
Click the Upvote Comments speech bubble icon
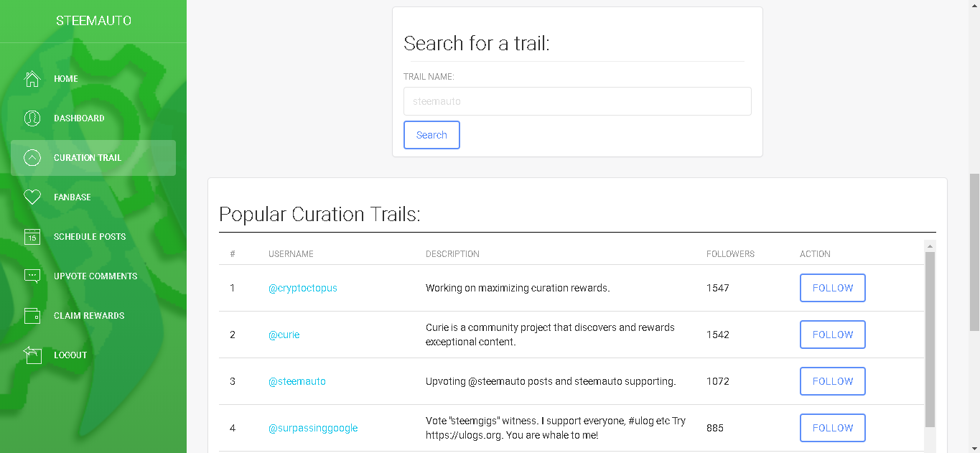tap(32, 276)
